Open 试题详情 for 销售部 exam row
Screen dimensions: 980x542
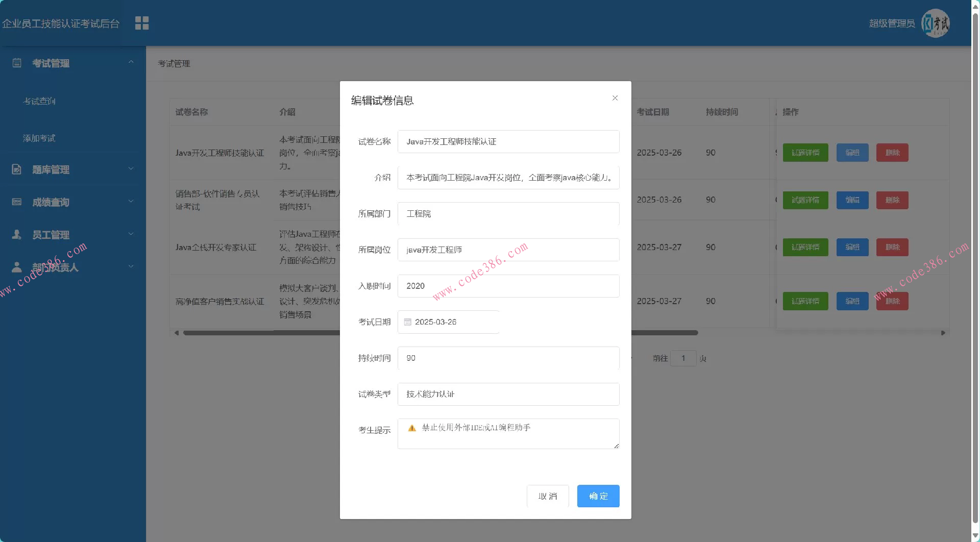pyautogui.click(x=805, y=200)
